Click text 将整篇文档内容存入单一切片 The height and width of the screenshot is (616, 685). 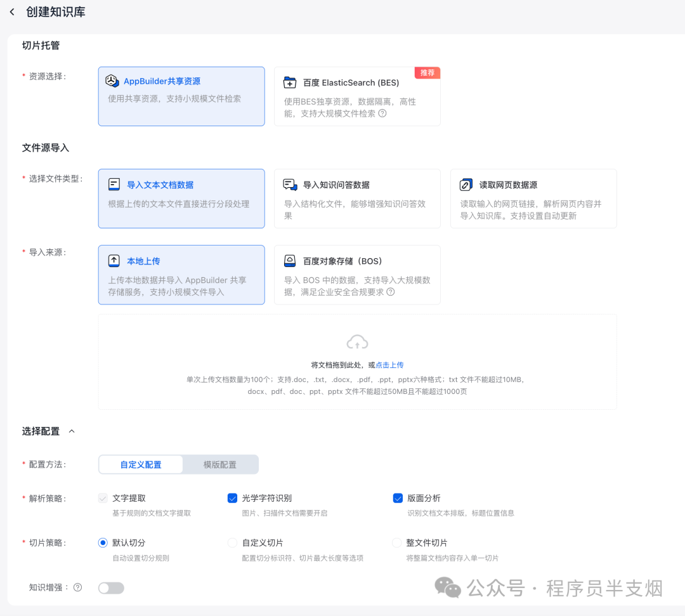pyautogui.click(x=453, y=558)
